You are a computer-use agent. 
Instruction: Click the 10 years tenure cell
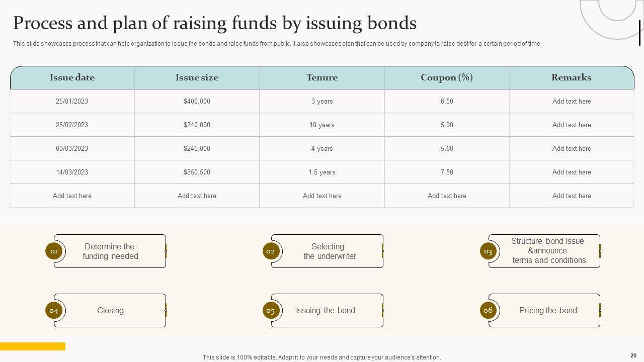click(322, 125)
